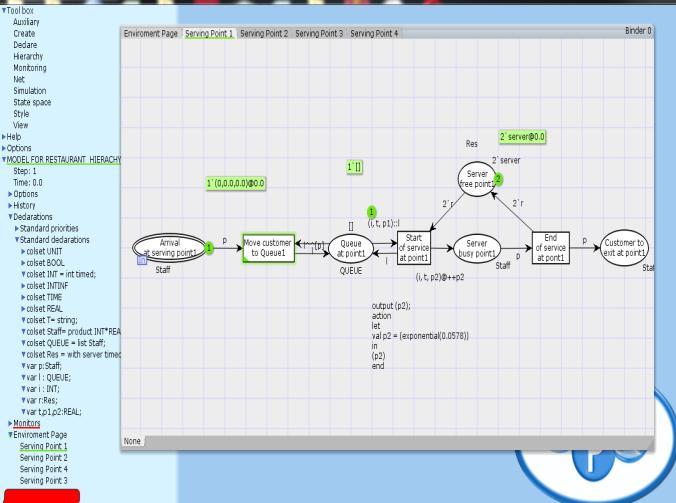Click Start of service at point1 transition
Image resolution: width=676 pixels, height=503 pixels.
(x=413, y=248)
